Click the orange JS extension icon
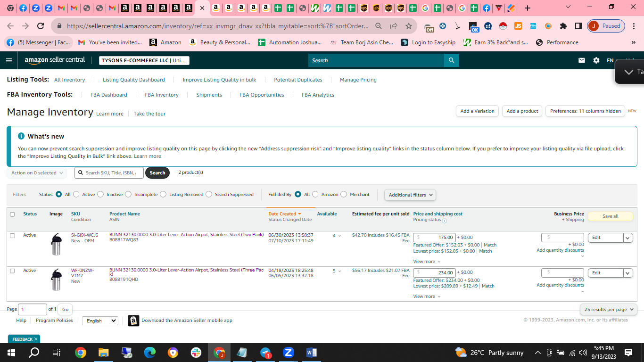The image size is (644, 362). coord(518,26)
